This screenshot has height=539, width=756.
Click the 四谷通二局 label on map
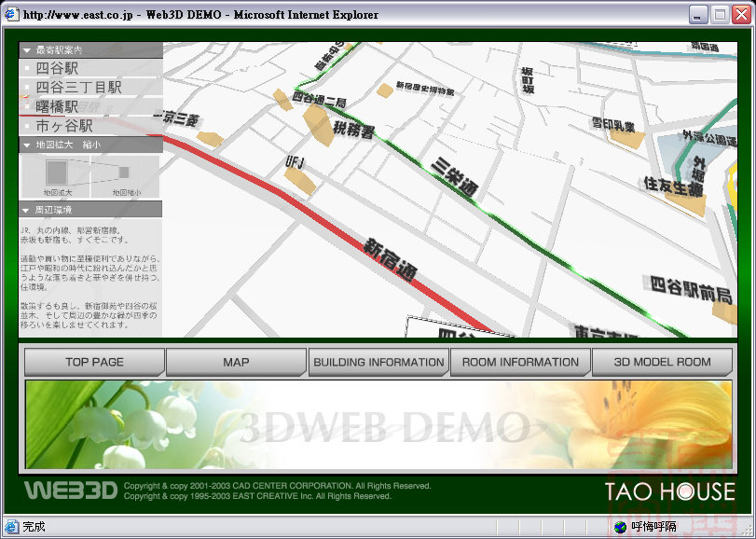pyautogui.click(x=319, y=100)
